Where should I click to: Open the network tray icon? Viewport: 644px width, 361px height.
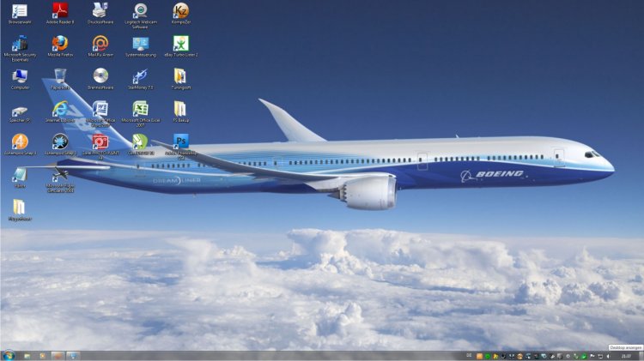[x=600, y=356]
